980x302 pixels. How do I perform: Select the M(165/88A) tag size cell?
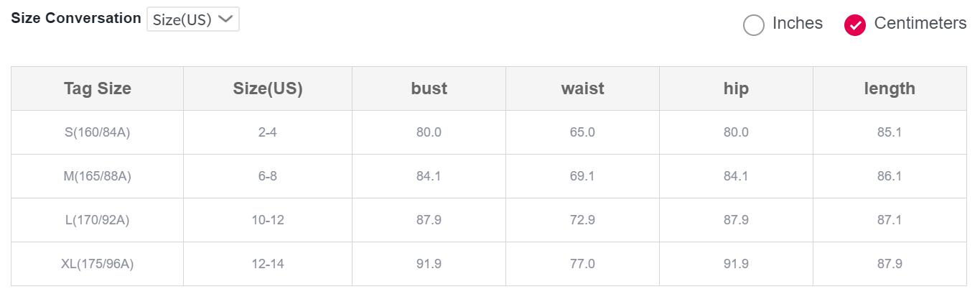pyautogui.click(x=98, y=176)
